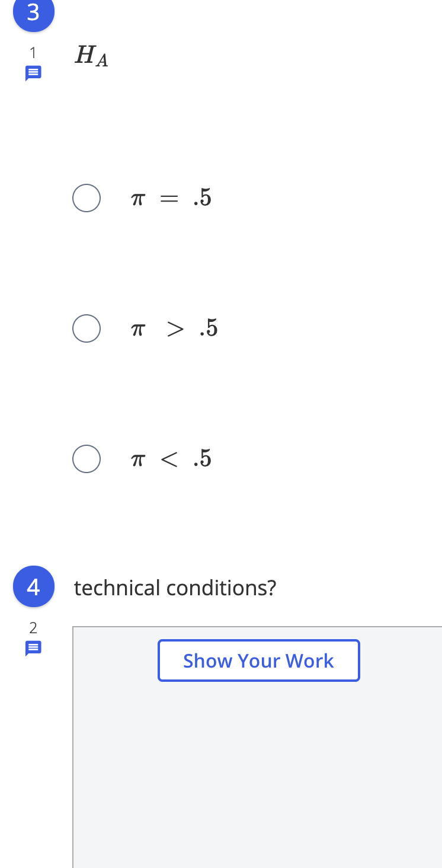442x868 pixels.
Task: Click the speech bubble icon below point value 1
Action: coord(33,72)
